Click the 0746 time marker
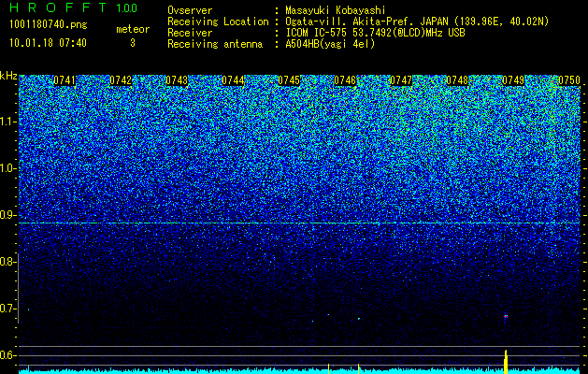The width and height of the screenshot is (588, 374). [345, 80]
